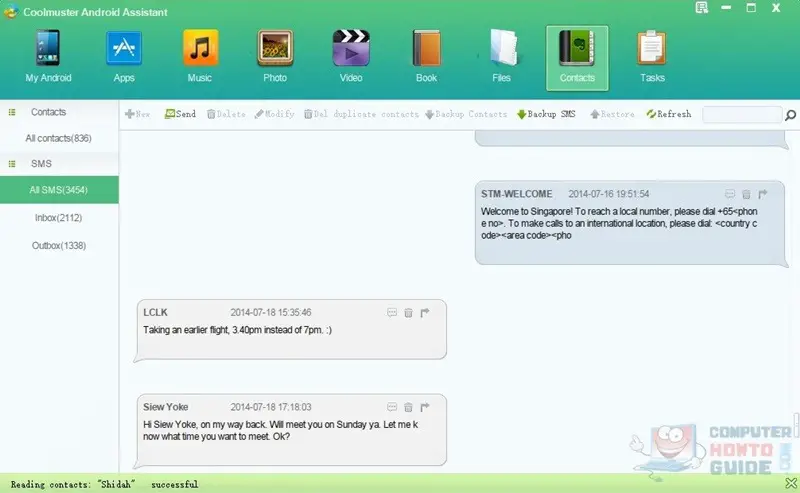Open Inbox(2112)
Viewport: 800px width, 493px height.
click(59, 218)
